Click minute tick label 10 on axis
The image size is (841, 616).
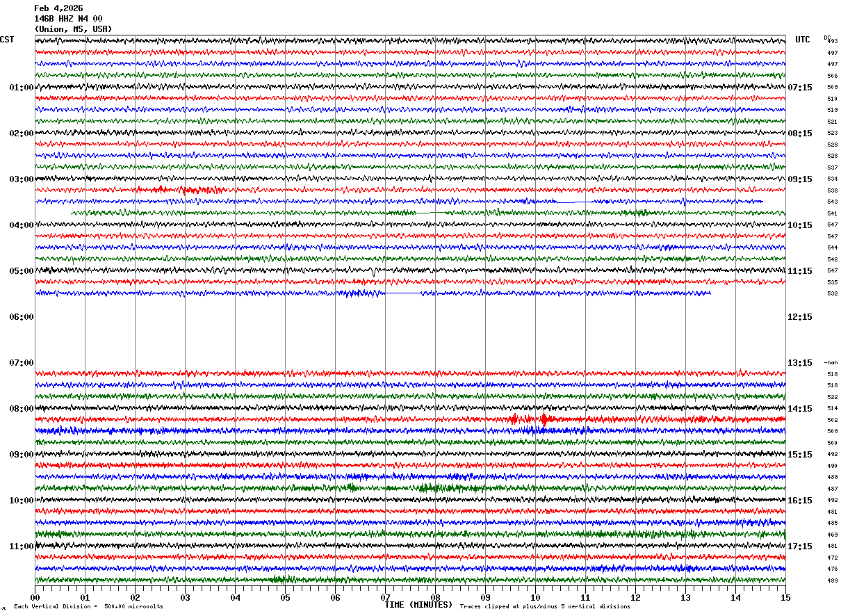(535, 597)
